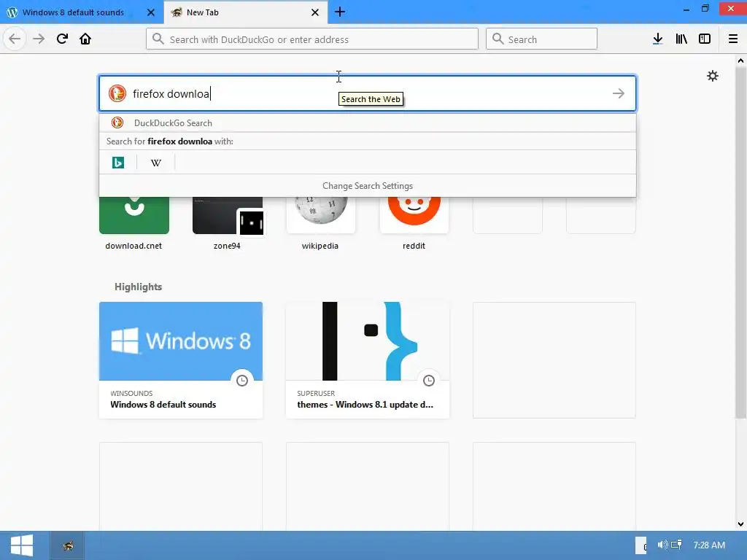This screenshot has width=747, height=560.
Task: Open the reddit top site tile
Action: click(x=414, y=215)
